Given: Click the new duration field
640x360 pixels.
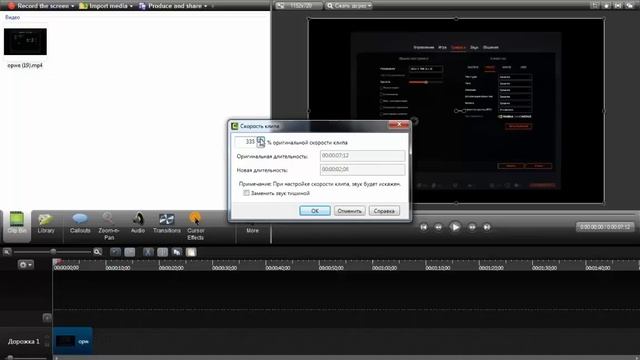Looking at the screenshot, I should [x=362, y=169].
